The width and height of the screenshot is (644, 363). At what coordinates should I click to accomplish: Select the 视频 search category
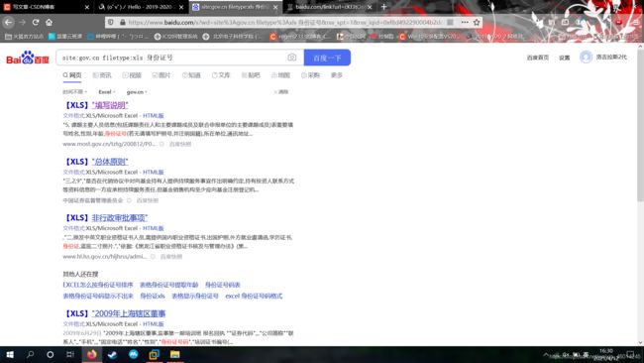[132, 75]
